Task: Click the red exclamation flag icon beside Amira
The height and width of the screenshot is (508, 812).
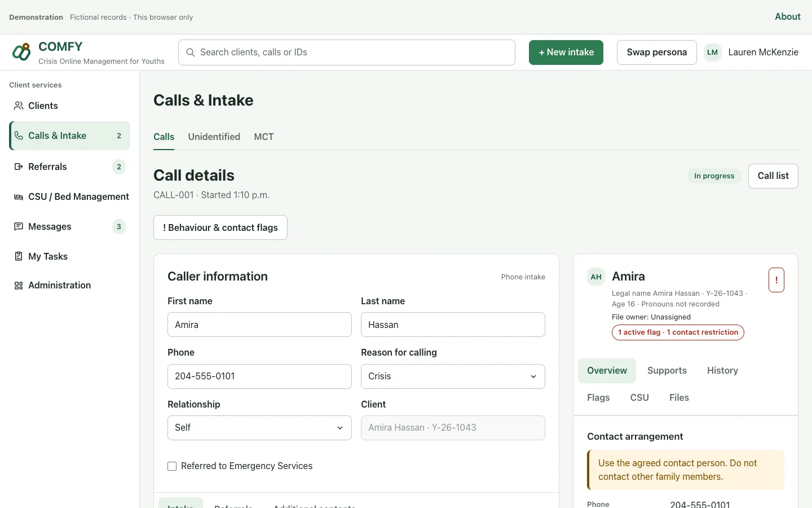Action: [776, 280]
